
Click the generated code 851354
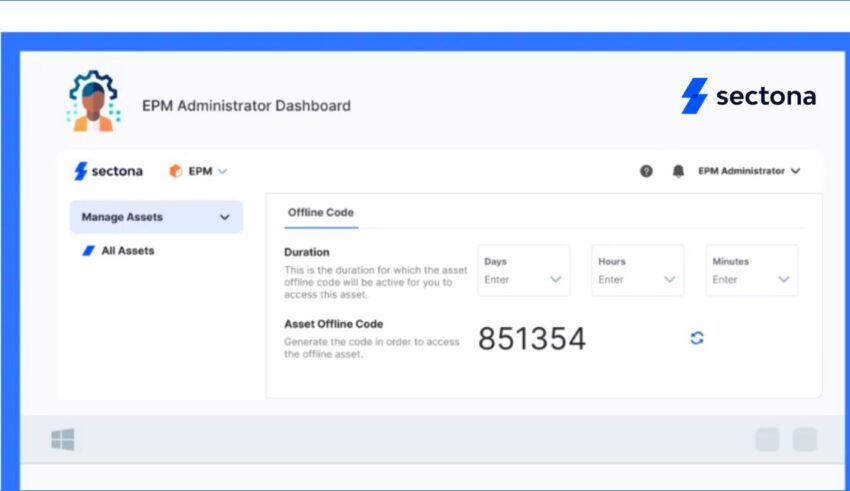(531, 339)
